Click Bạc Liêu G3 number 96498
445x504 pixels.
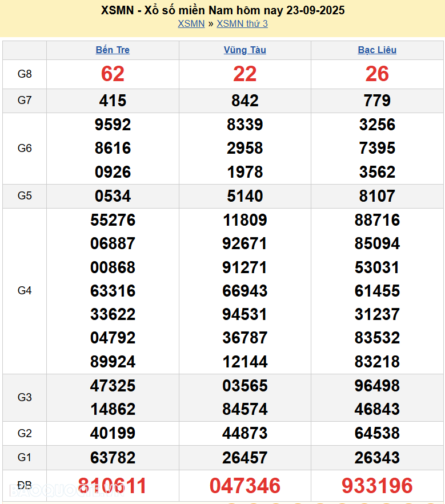377,386
